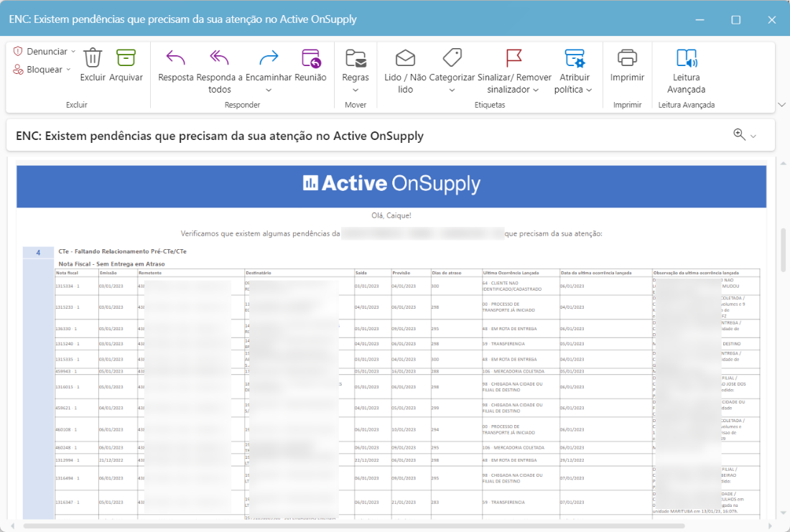Viewport: 790px width, 532px height.
Task: Click the Active OnSupply banner
Action: (x=391, y=184)
